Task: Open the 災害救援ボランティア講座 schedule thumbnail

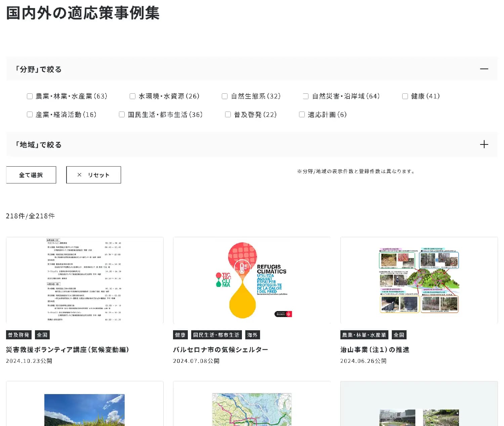Action: [x=85, y=280]
